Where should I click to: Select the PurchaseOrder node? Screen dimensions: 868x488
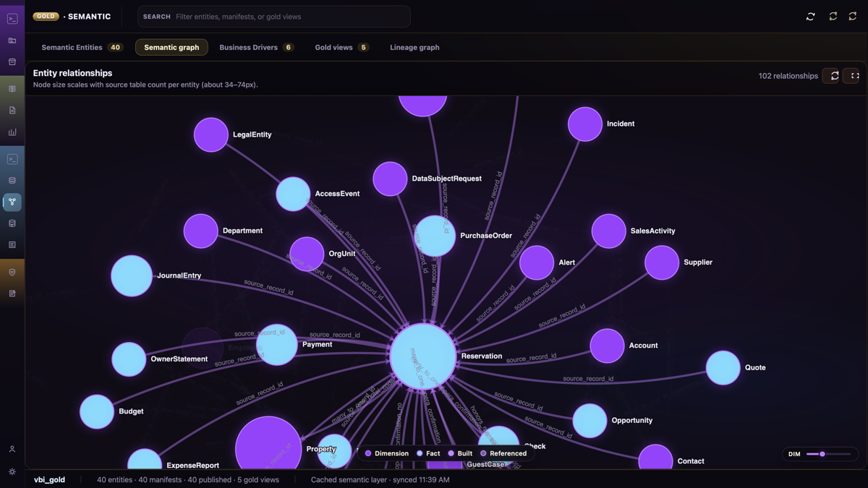coord(435,236)
